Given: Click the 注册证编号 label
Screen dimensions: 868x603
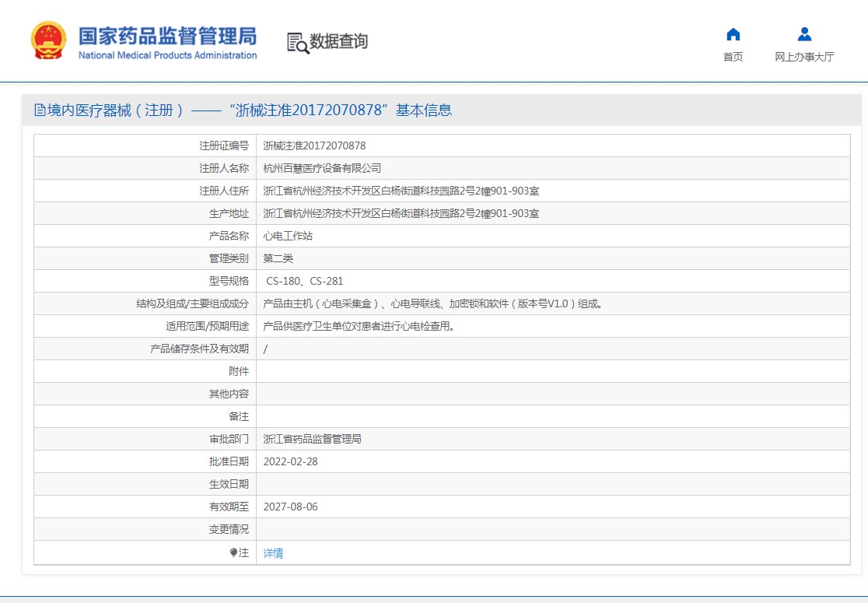Looking at the screenshot, I should (x=224, y=145).
